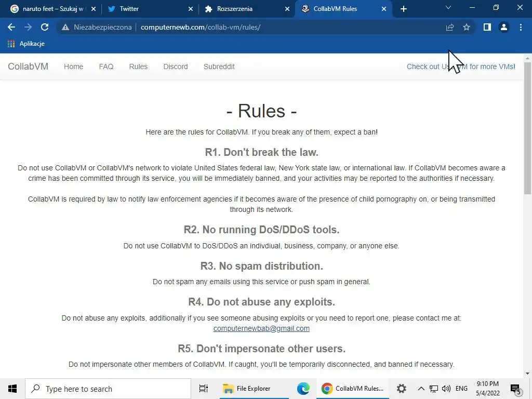The width and height of the screenshot is (532, 399).
Task: Click the volume speaker tray icon
Action: pyautogui.click(x=446, y=389)
